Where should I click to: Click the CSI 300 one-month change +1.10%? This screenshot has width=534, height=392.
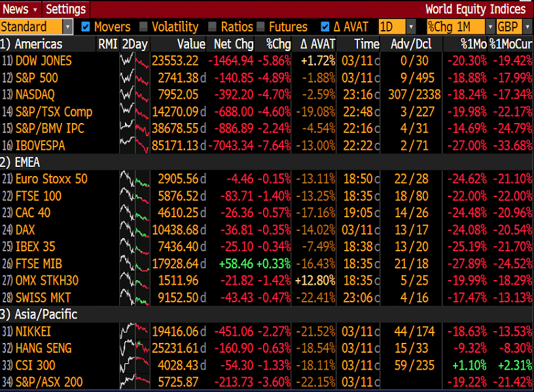(x=469, y=365)
